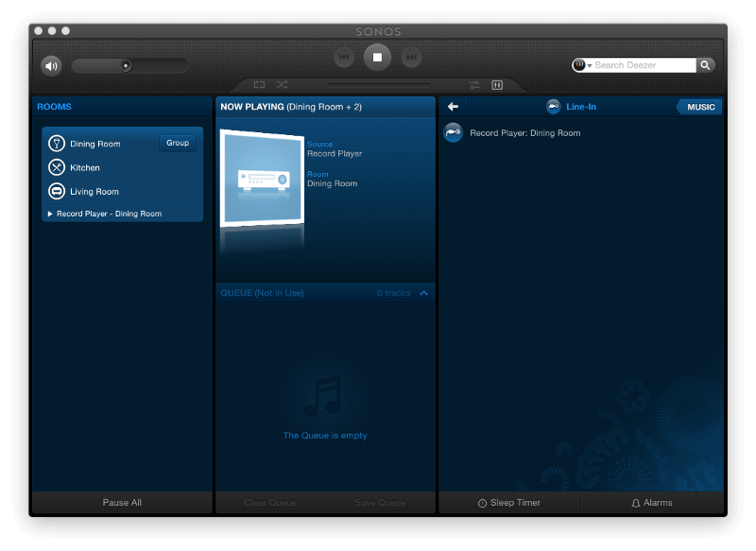Toggle repeat mode

259,85
